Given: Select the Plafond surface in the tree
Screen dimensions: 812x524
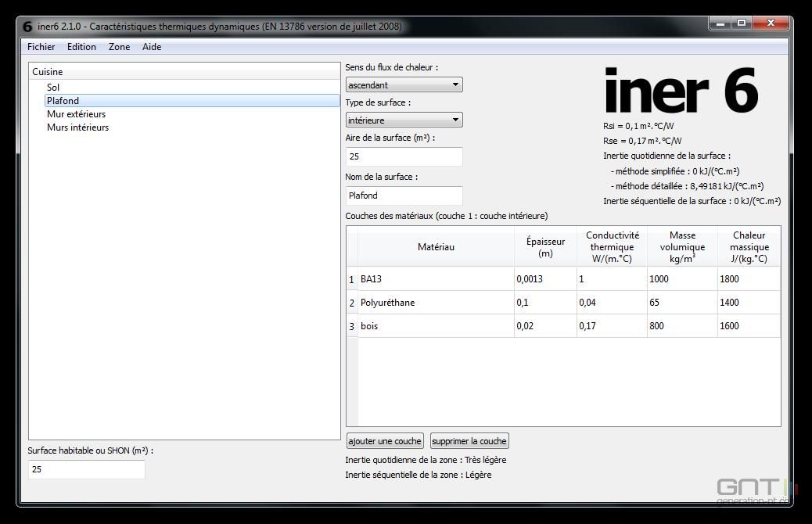Looking at the screenshot, I should tap(192, 100).
